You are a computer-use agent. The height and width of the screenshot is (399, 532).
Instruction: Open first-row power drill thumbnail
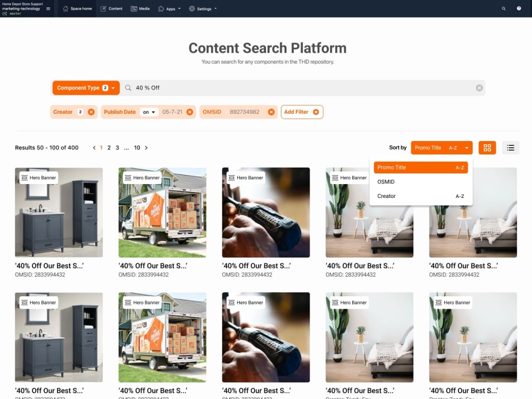coord(265,212)
